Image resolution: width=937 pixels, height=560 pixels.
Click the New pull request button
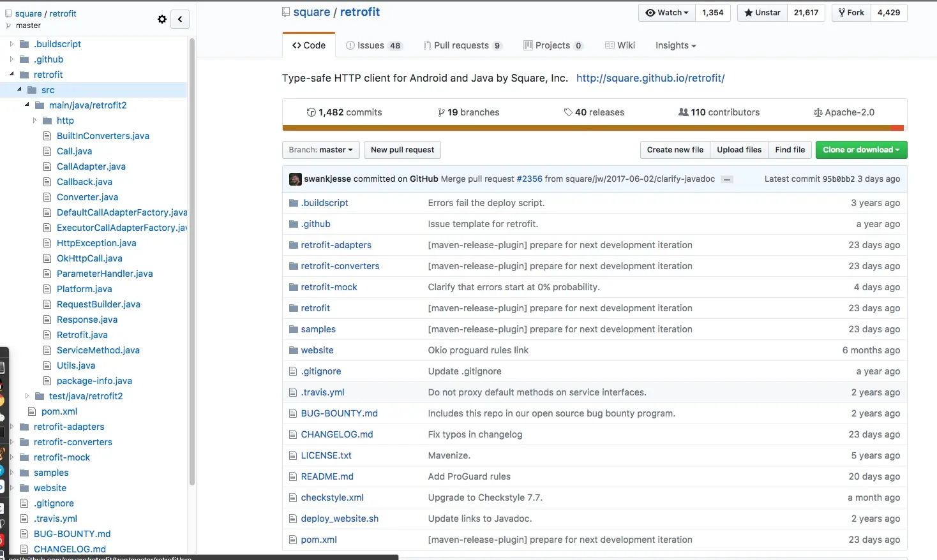coord(402,150)
